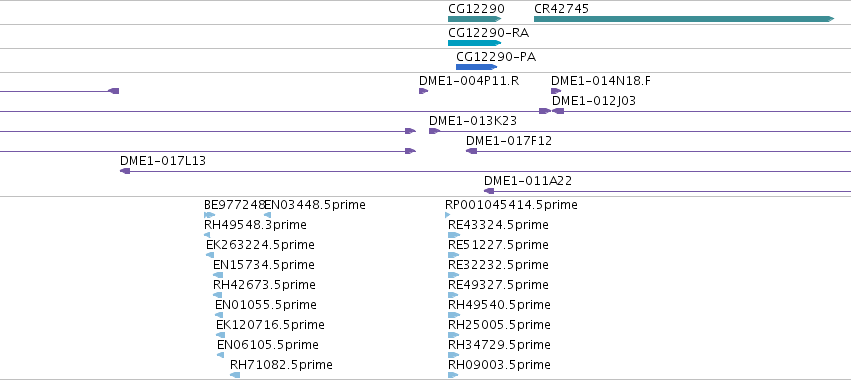Open the CR42745 gene label
851x380 pixels.
pos(561,9)
